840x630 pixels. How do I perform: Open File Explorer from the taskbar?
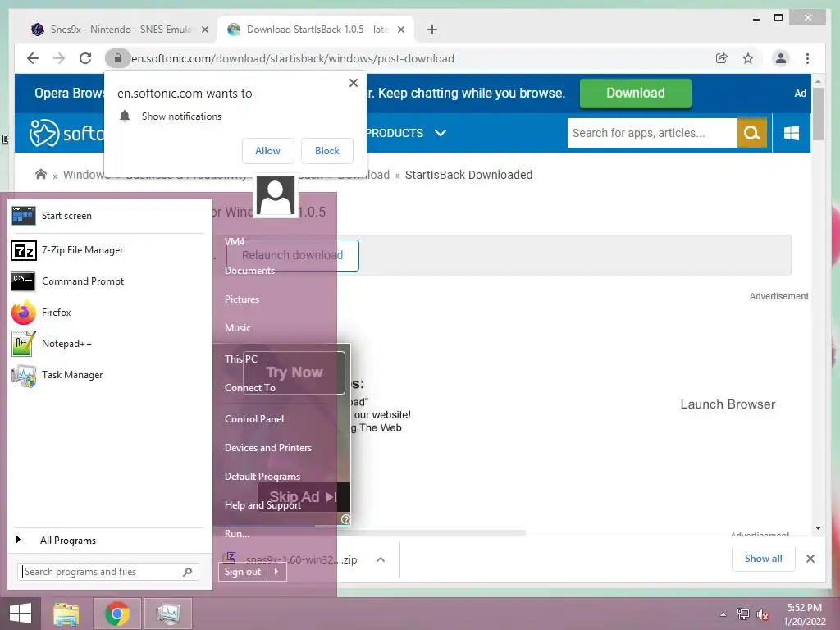66,614
